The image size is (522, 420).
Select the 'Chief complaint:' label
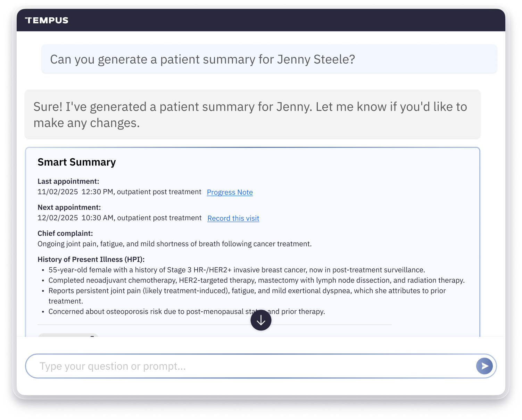coord(65,233)
